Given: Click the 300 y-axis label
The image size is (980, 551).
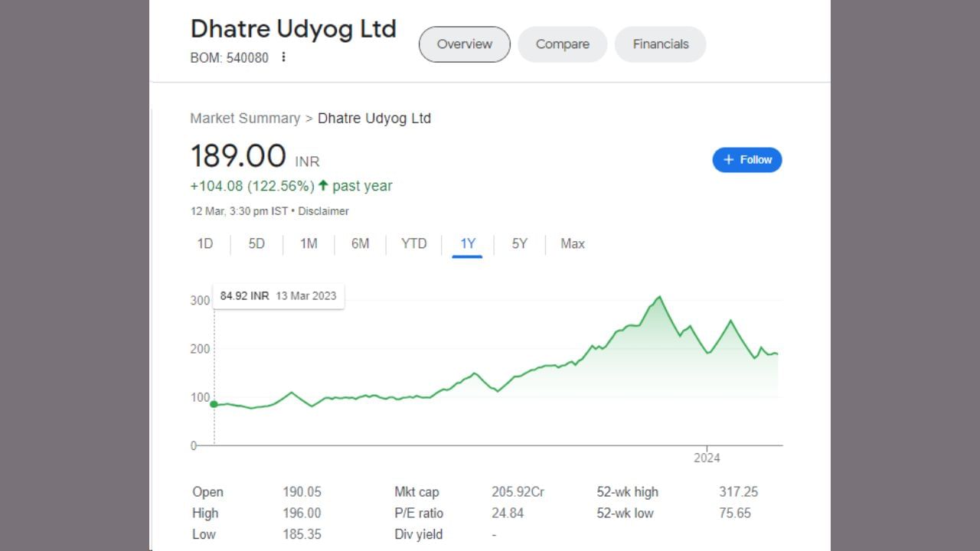Looking at the screenshot, I should pyautogui.click(x=200, y=301).
